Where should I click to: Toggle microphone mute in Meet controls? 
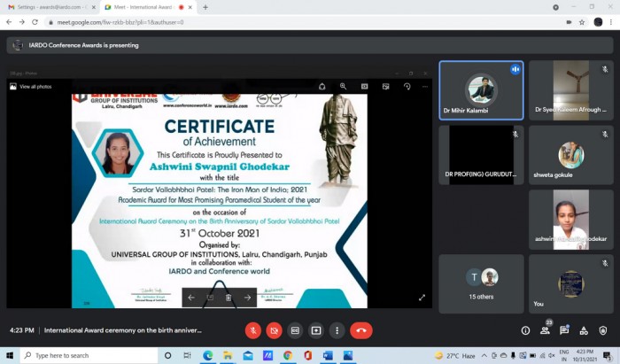pyautogui.click(x=253, y=330)
